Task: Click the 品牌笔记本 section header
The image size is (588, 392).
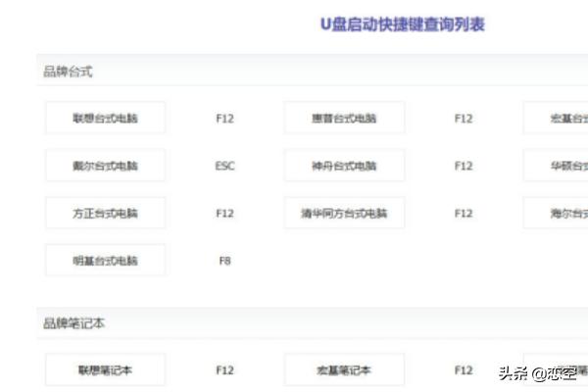Action: point(73,322)
